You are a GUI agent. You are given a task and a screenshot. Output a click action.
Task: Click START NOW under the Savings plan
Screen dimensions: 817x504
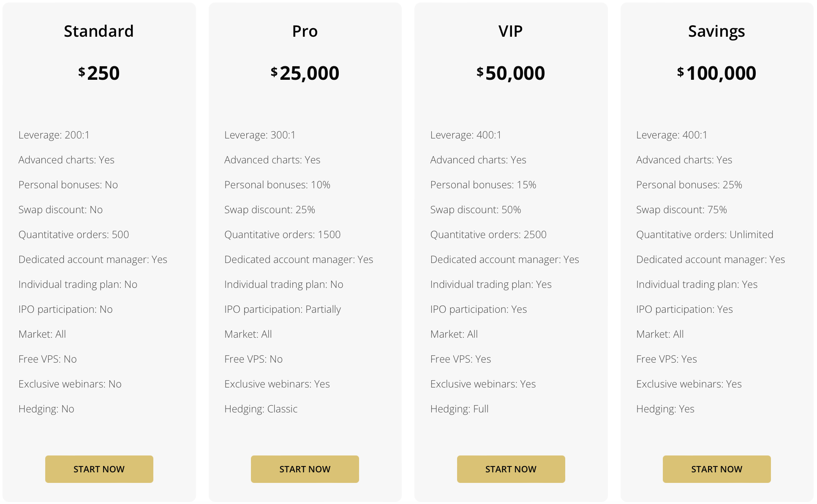coord(716,469)
